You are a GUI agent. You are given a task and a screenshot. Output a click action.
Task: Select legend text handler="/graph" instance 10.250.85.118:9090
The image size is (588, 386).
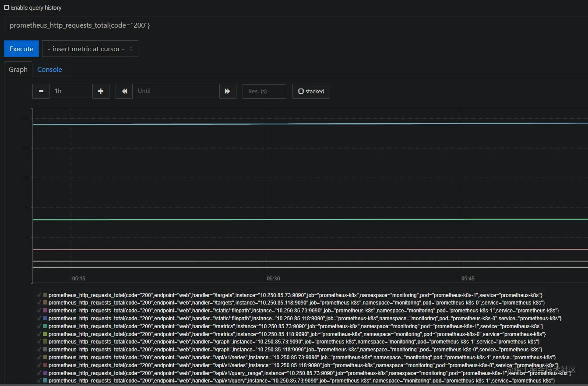pos(296,350)
